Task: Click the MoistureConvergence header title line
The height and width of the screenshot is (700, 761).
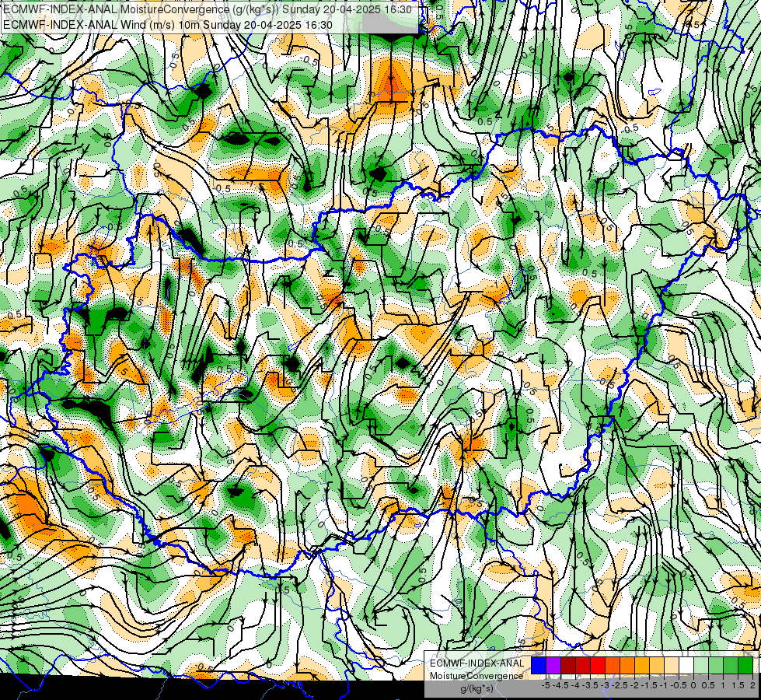Action: point(208,9)
